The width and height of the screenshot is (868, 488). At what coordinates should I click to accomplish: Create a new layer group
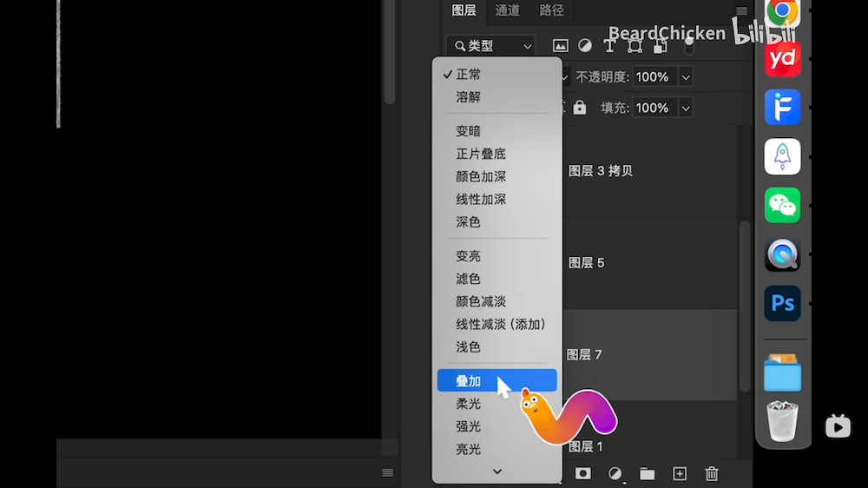648,473
